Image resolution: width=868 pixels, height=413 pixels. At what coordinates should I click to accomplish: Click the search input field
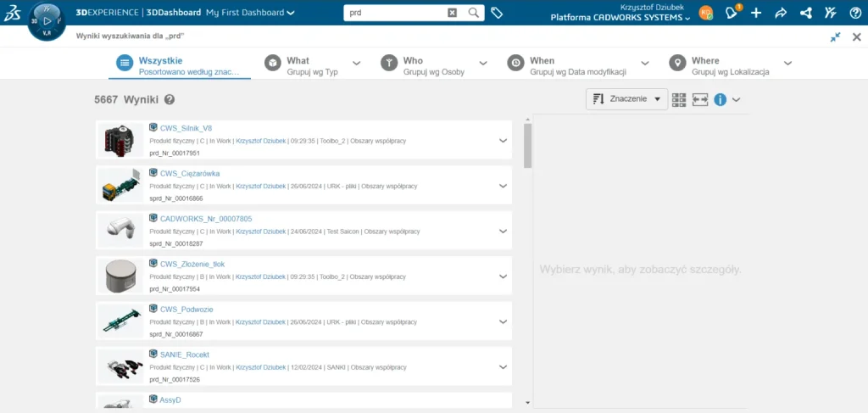coord(397,13)
